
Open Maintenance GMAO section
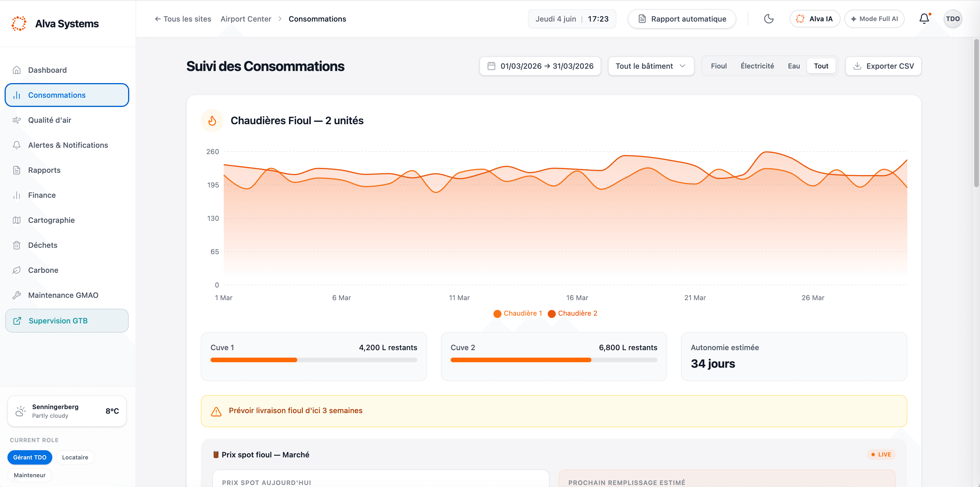(x=67, y=295)
